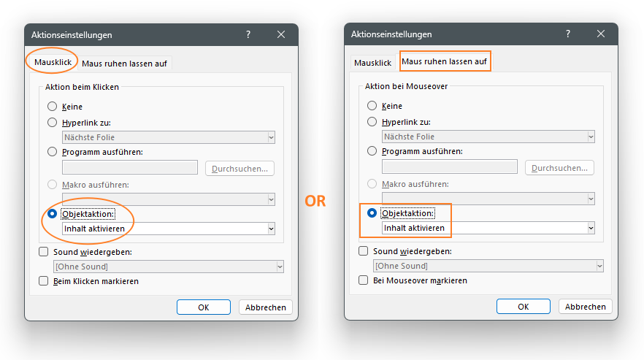Select the Keine radio under Aktion beim Klicken

point(53,107)
